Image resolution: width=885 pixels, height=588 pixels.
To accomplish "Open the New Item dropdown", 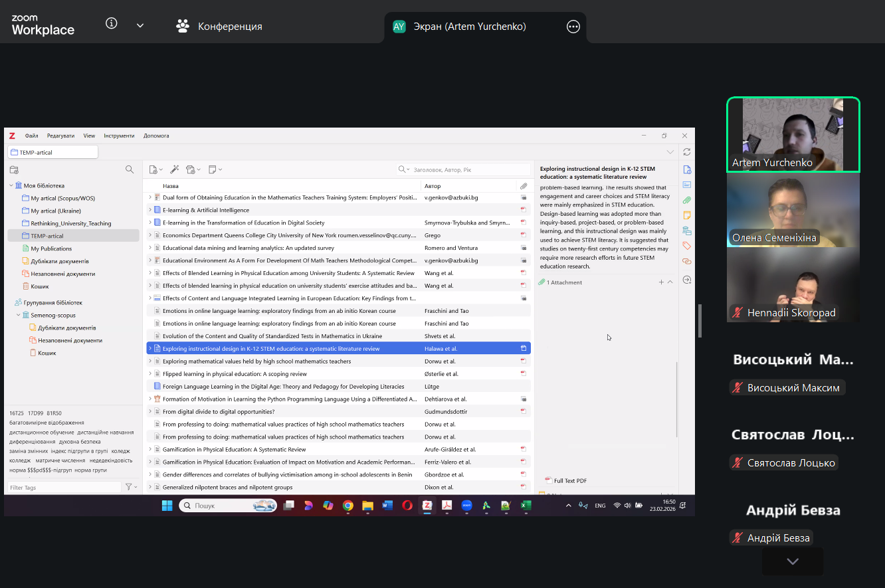I will point(155,169).
